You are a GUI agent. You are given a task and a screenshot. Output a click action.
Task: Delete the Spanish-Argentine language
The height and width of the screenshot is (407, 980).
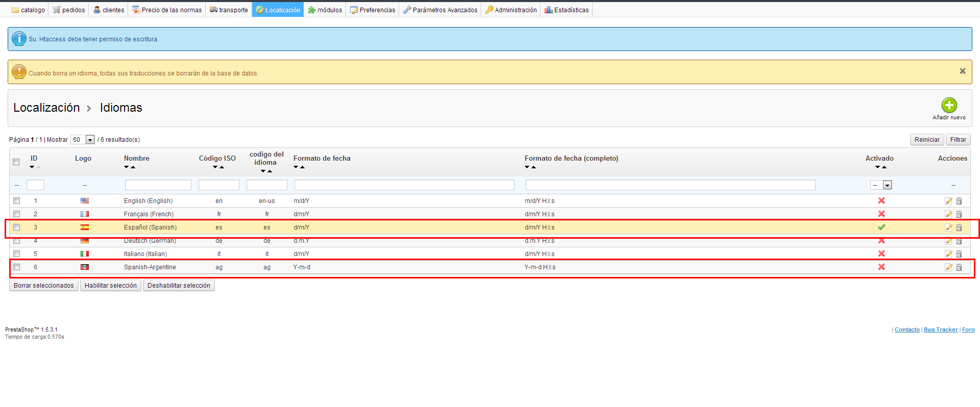pyautogui.click(x=959, y=267)
